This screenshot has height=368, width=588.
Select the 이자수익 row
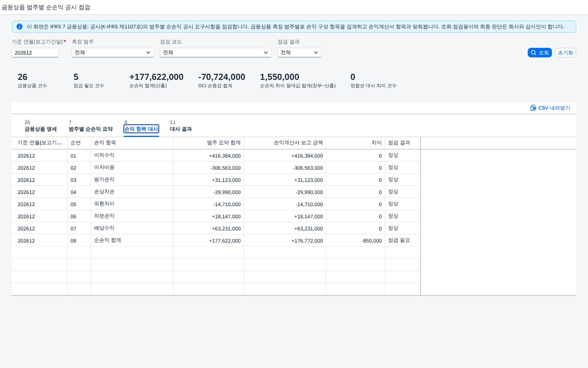click(x=216, y=155)
